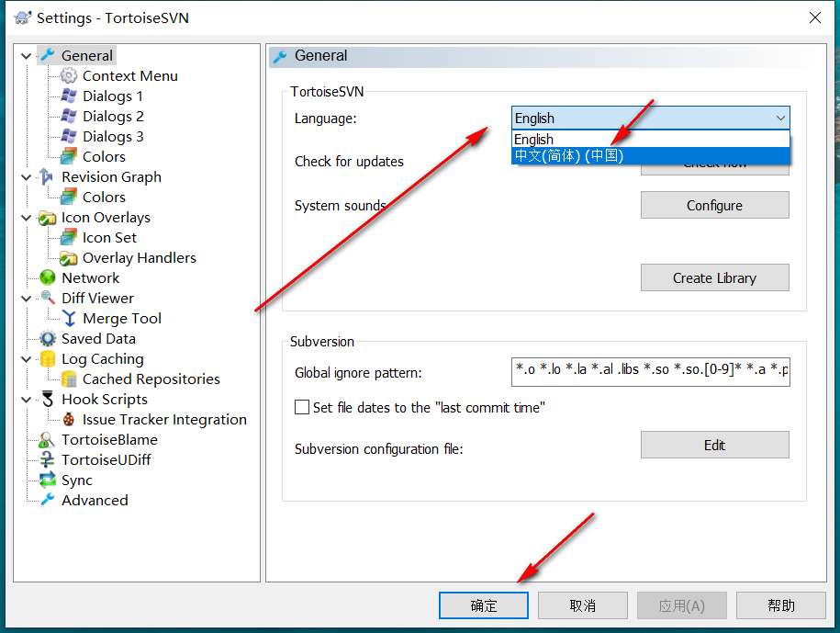Open Saved Data settings page

pyautogui.click(x=98, y=338)
